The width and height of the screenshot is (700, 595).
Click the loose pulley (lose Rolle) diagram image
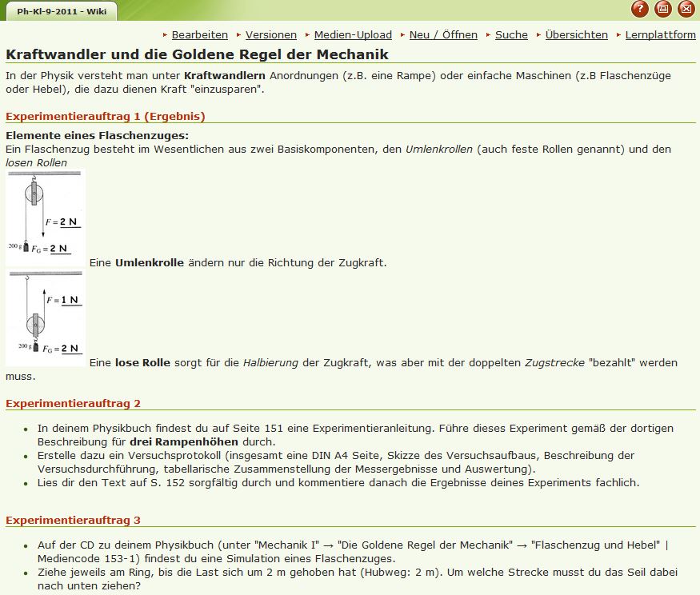tap(45, 317)
